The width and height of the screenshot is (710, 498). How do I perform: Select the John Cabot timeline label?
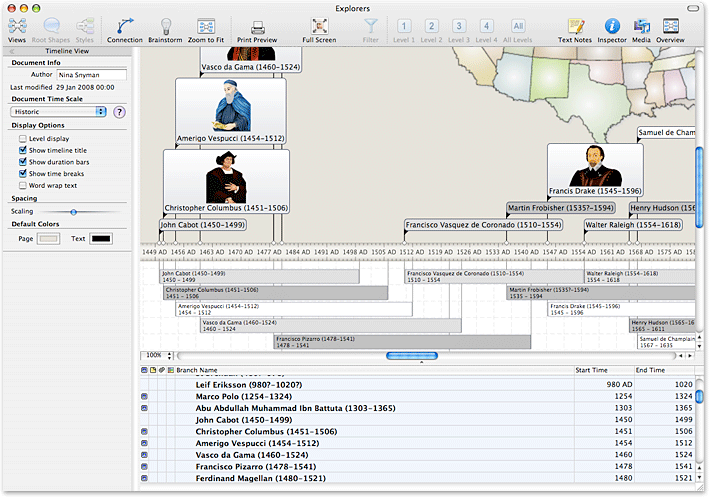(203, 225)
